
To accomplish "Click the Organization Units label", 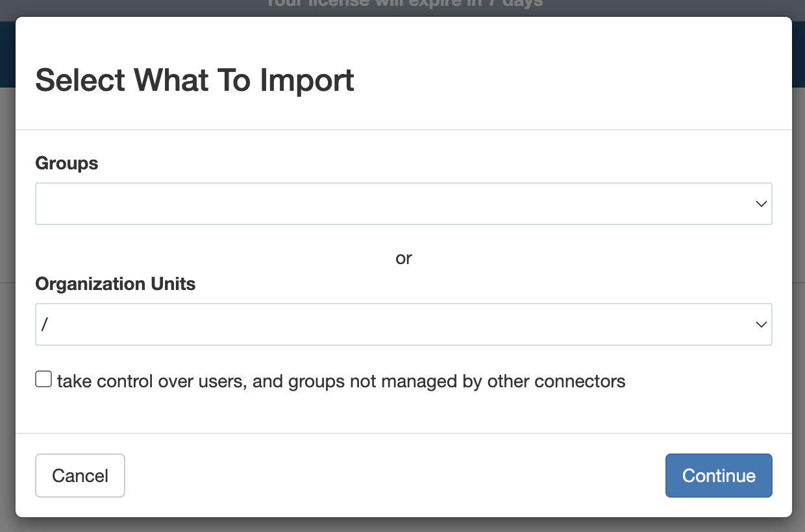I will coord(115,284).
